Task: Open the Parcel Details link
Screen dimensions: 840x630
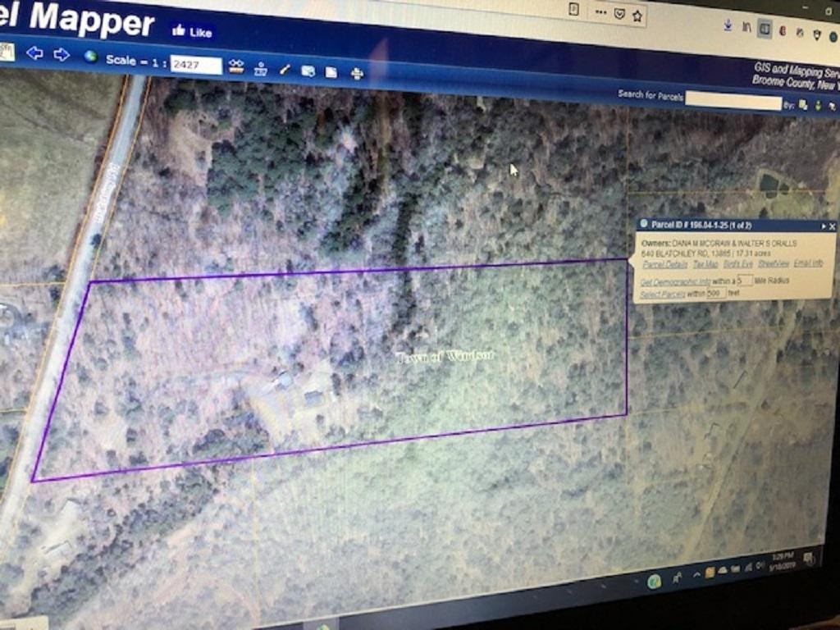Action: pos(664,264)
